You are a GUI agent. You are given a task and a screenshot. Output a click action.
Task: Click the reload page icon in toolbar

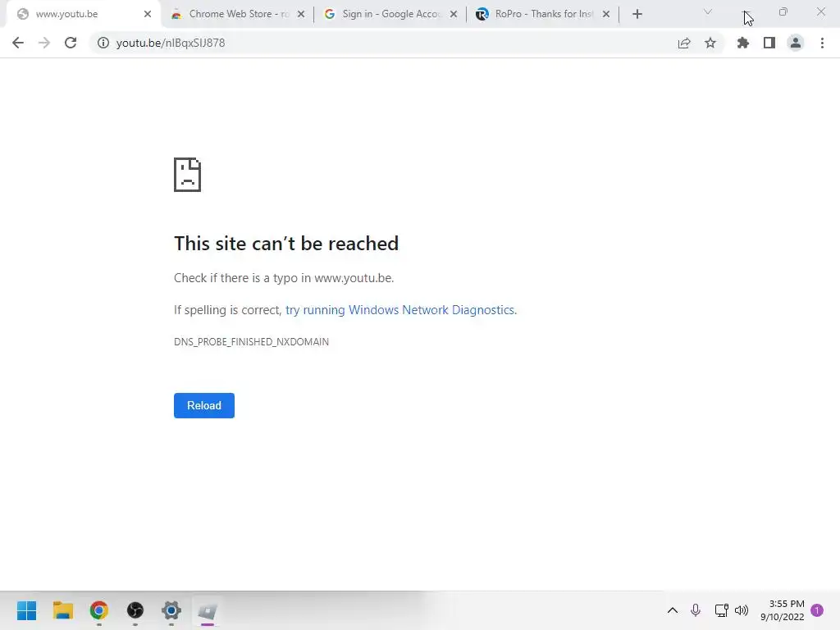coord(71,43)
